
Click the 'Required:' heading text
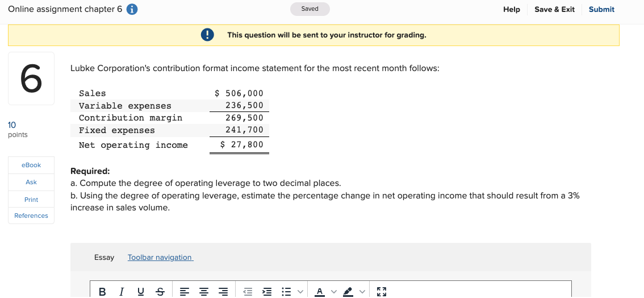pyautogui.click(x=90, y=171)
